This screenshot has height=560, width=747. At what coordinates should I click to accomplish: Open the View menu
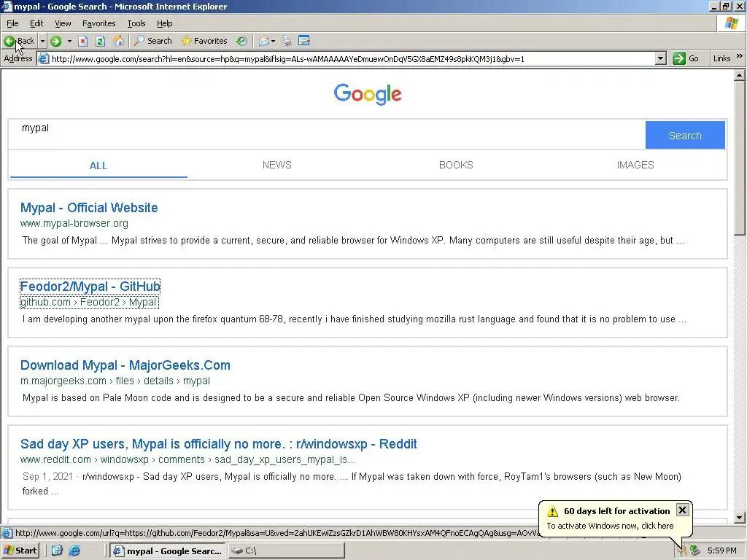tap(63, 23)
